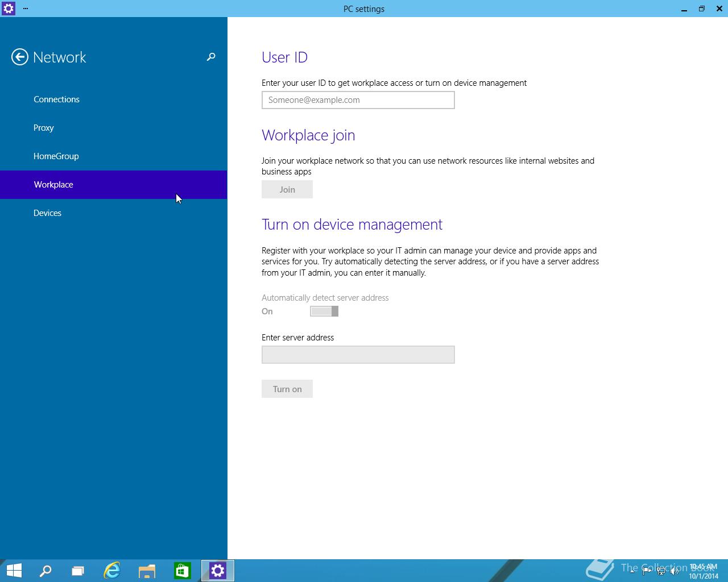The width and height of the screenshot is (728, 582).
Task: Switch to HomeGroup settings
Action: point(114,156)
